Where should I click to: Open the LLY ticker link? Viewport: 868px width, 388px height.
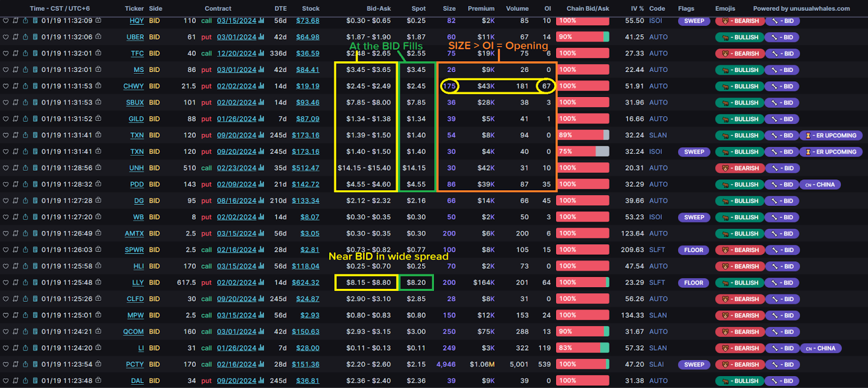coord(138,282)
